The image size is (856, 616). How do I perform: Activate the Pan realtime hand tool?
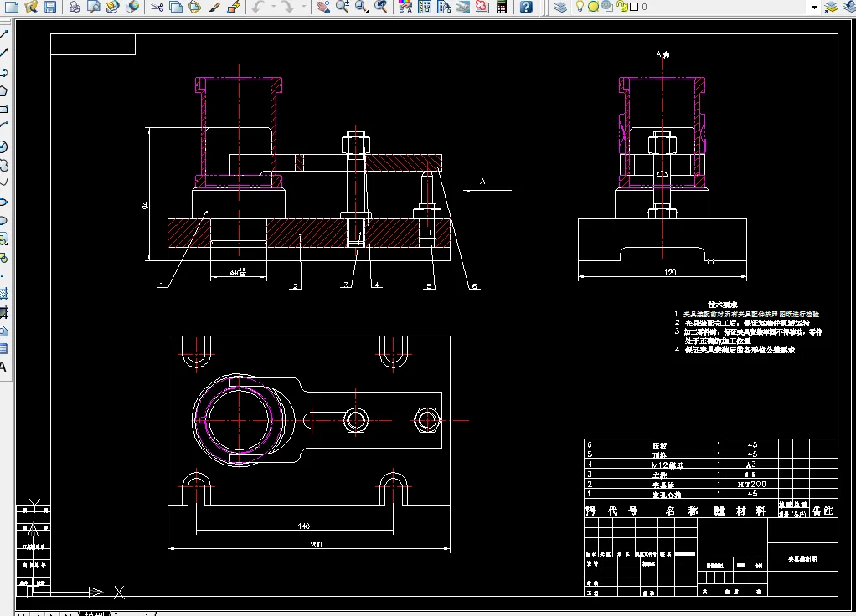click(x=324, y=8)
